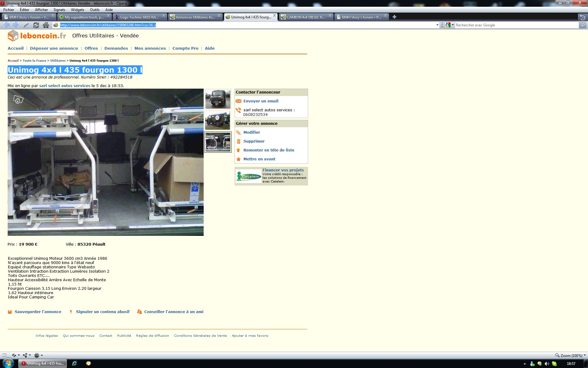Expand the address bar history dropdown
588x368 pixels.
[x=437, y=25]
